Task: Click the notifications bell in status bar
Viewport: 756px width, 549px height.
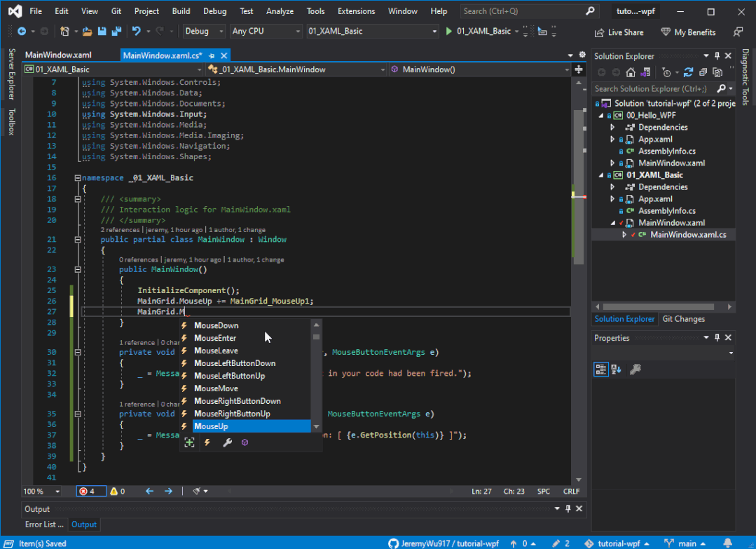Action: [x=728, y=543]
